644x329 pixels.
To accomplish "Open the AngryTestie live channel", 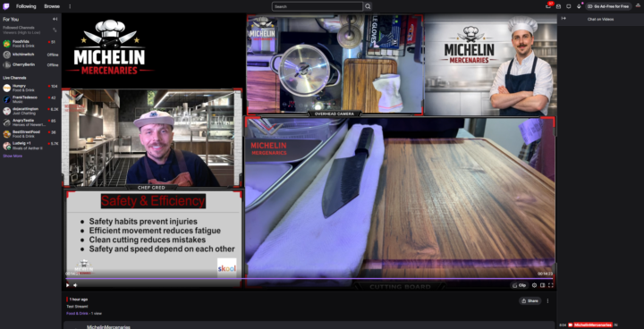I will [x=30, y=122].
